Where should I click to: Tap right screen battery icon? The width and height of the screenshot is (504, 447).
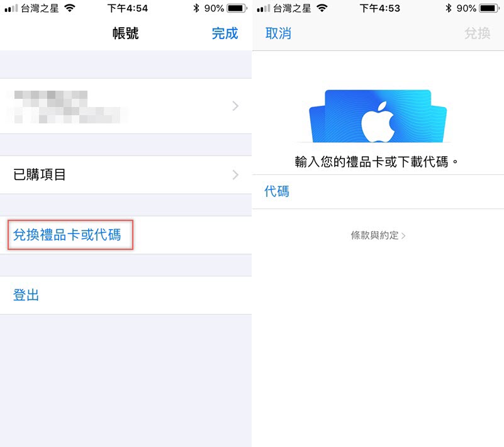tap(490, 8)
